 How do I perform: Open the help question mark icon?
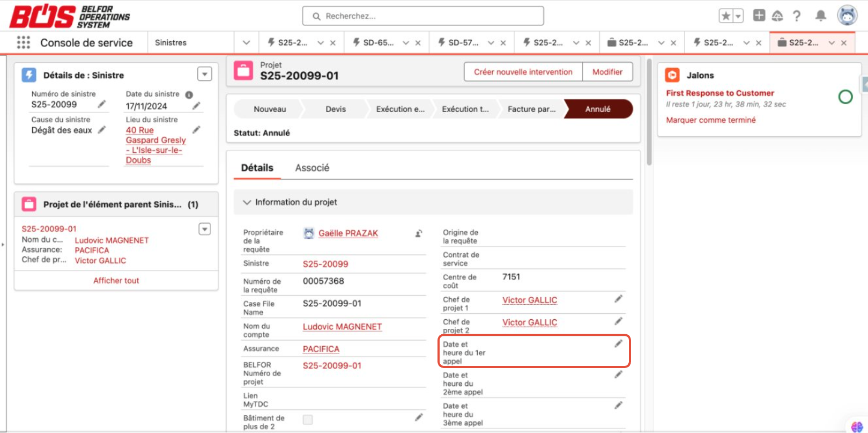click(797, 16)
